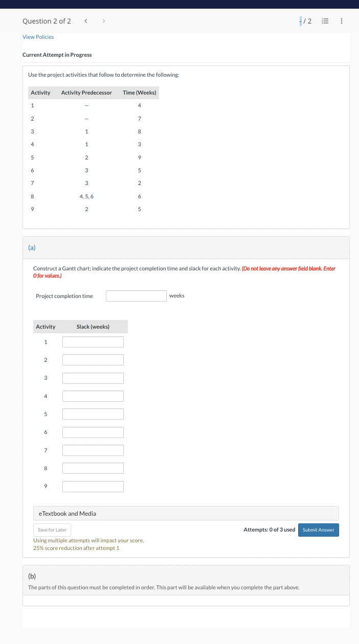The width and height of the screenshot is (359, 644).
Task: Select the slack field for Activity 9
Action: click(93, 486)
